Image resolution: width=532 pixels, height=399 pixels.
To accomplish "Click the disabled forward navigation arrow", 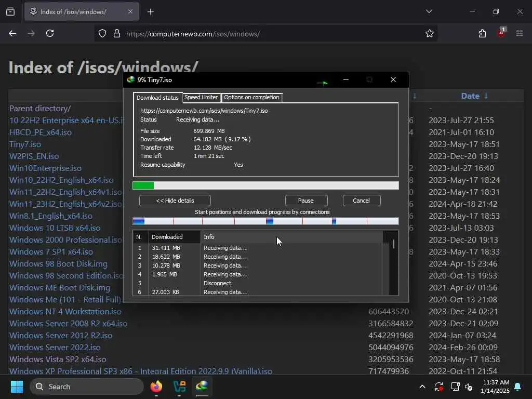I will 31,33.
